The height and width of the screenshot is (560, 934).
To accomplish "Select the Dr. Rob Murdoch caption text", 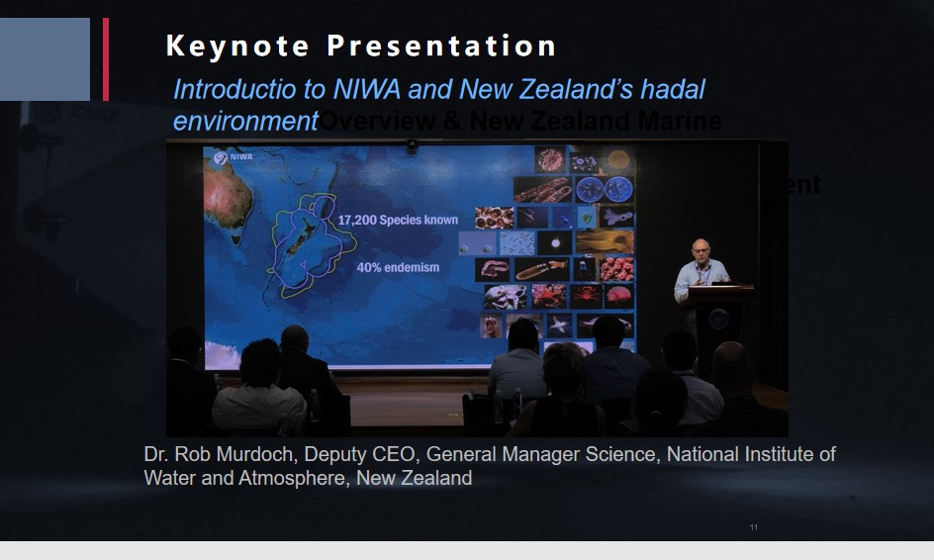I will 489,466.
